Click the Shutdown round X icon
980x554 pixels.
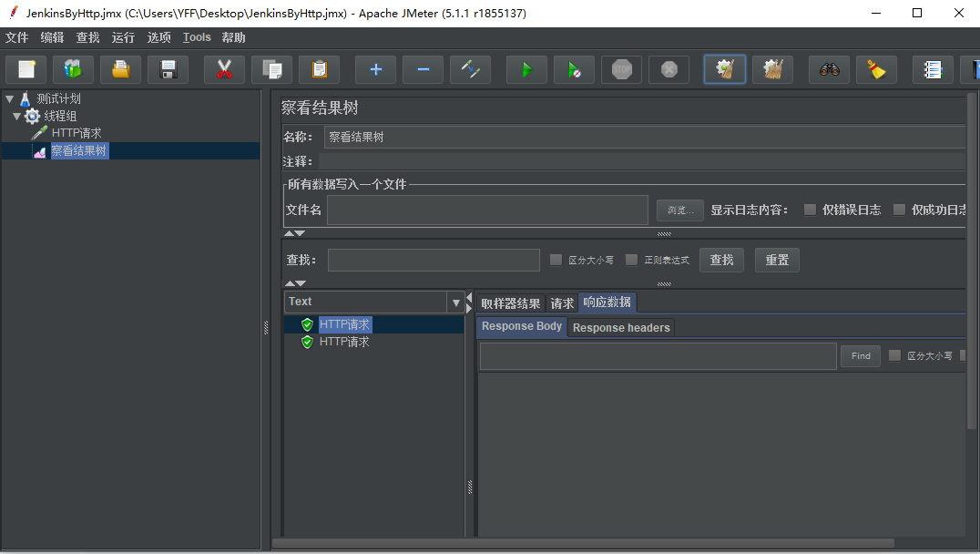(x=669, y=69)
